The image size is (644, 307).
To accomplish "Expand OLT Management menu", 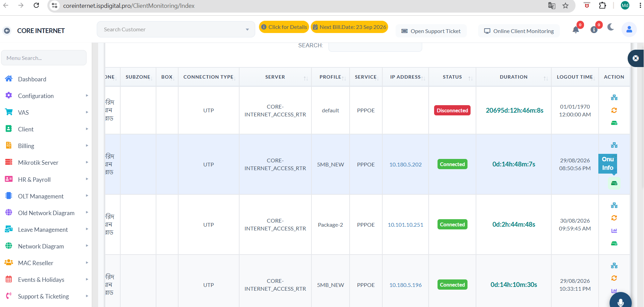I will click(46, 196).
